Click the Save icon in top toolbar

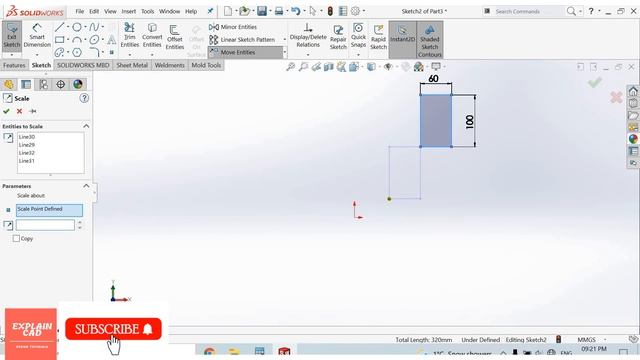[x=262, y=11]
